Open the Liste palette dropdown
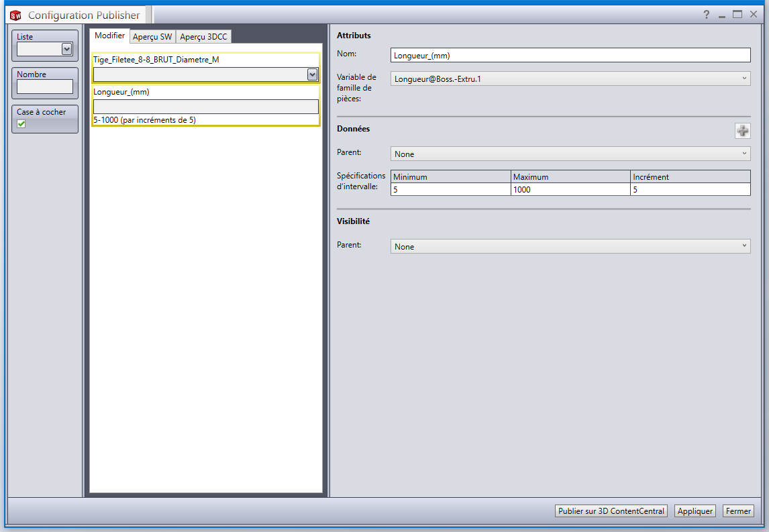769x532 pixels. pos(66,48)
